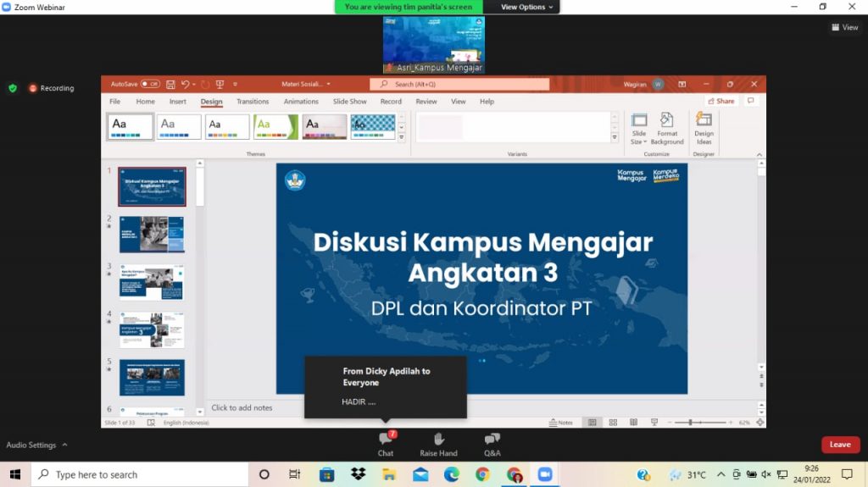868x487 pixels.
Task: Adjust the zoom slider in status bar
Action: [691, 422]
